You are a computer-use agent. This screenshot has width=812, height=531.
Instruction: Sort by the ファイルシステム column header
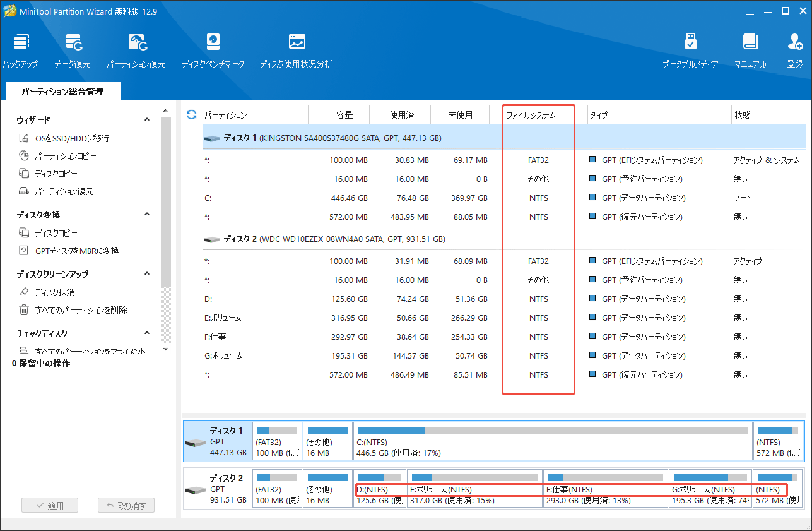531,116
